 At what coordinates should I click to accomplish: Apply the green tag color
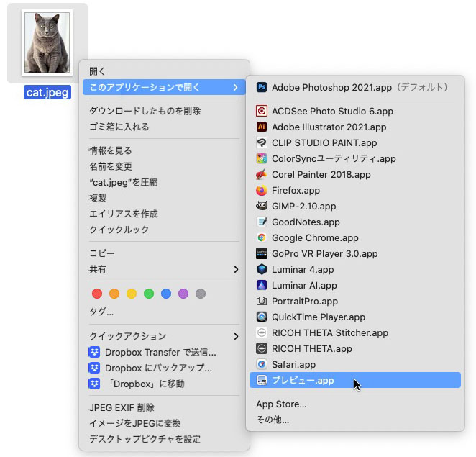click(149, 294)
